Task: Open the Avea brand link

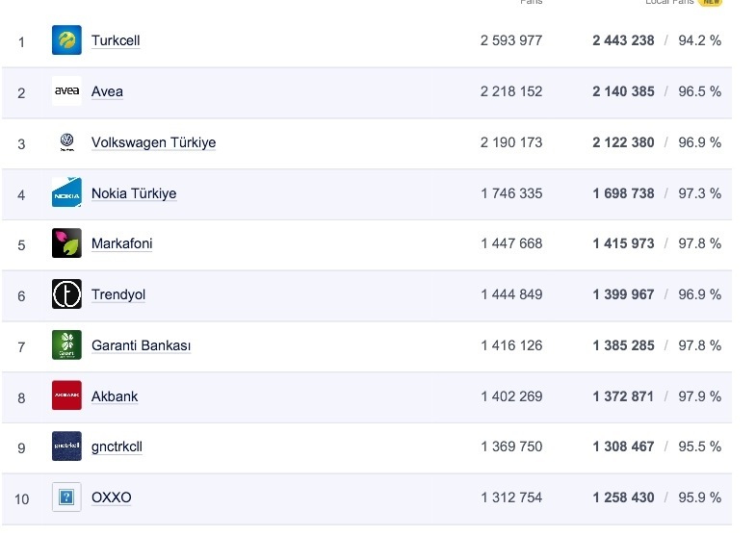Action: click(107, 91)
